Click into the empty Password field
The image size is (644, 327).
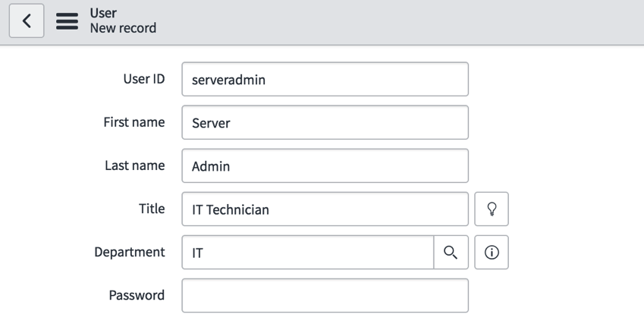(325, 296)
